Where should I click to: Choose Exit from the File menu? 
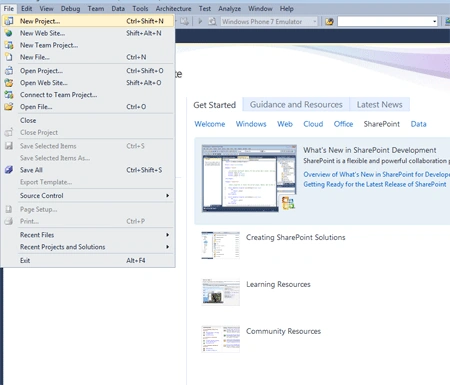pos(88,260)
